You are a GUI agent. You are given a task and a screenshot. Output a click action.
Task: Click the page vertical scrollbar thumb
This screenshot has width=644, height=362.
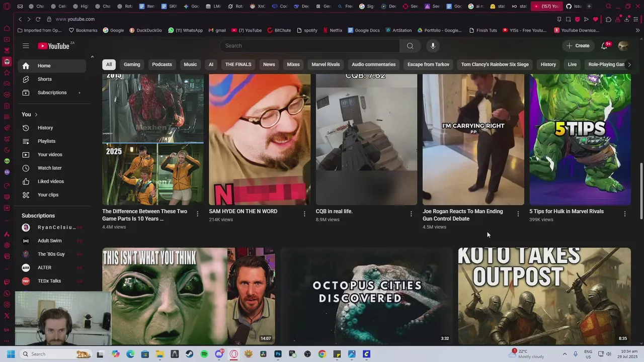coord(641,191)
